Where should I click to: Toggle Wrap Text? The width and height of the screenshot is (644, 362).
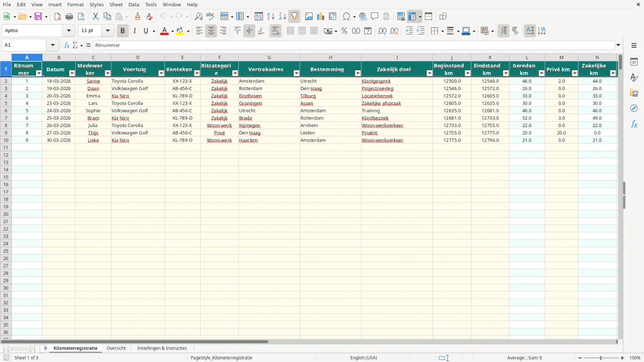tap(275, 31)
